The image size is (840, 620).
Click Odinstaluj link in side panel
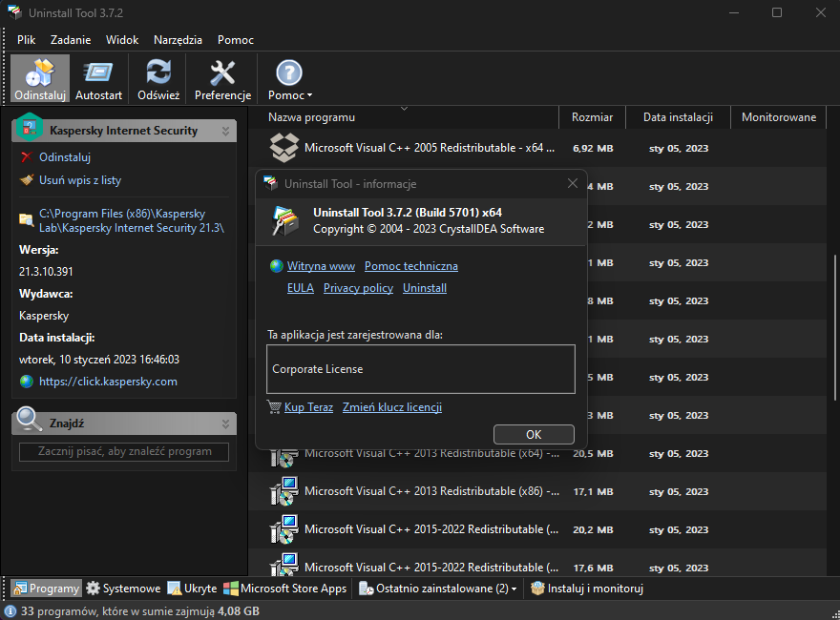click(65, 156)
